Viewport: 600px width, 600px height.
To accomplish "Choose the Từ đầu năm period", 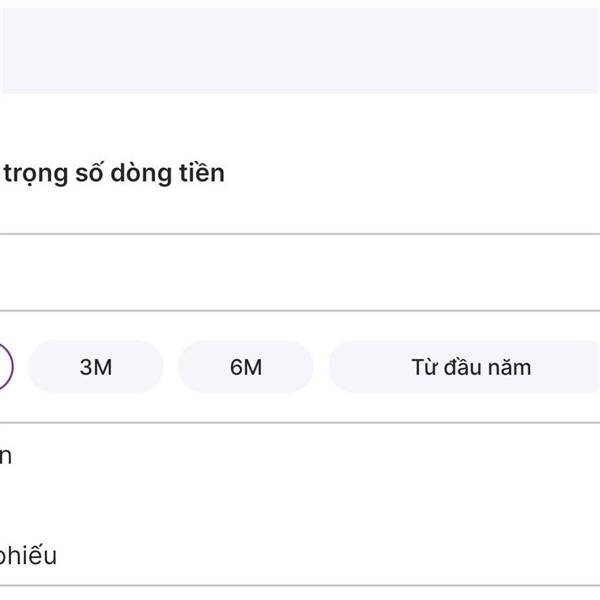I will point(470,367).
